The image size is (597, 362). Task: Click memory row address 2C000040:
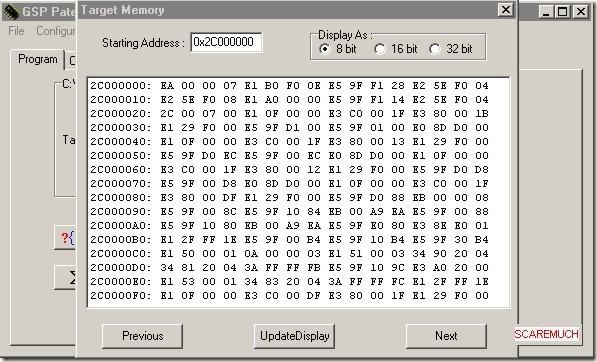click(121, 141)
